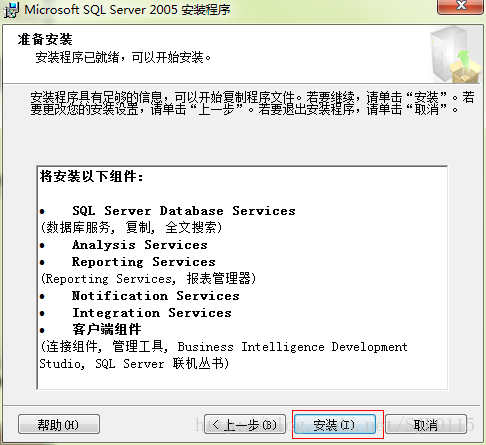Open help with the 帮助(H) button
Viewport: 486px width, 445px height.
coord(59,424)
